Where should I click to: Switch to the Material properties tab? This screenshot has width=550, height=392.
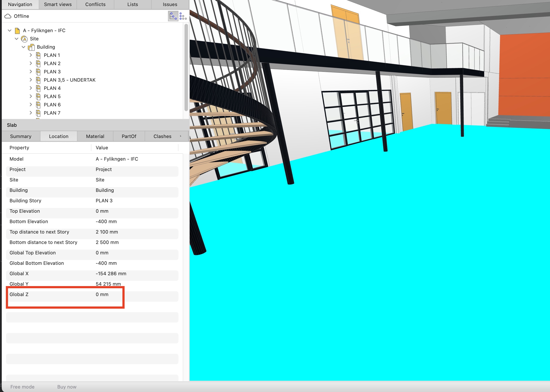tap(95, 136)
